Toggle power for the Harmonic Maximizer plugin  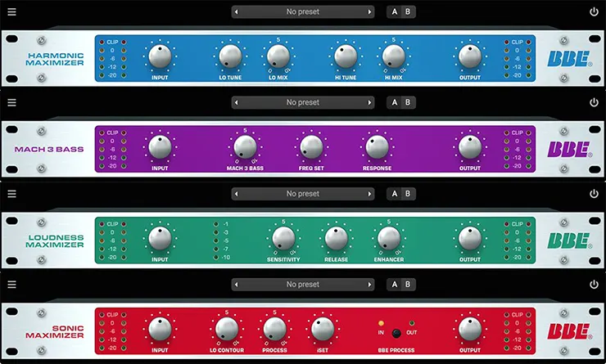[594, 12]
